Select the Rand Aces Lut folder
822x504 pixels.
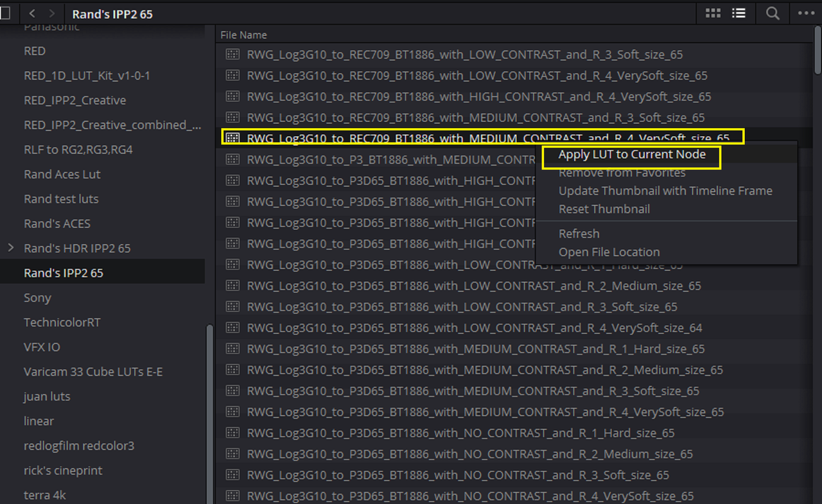click(x=62, y=175)
